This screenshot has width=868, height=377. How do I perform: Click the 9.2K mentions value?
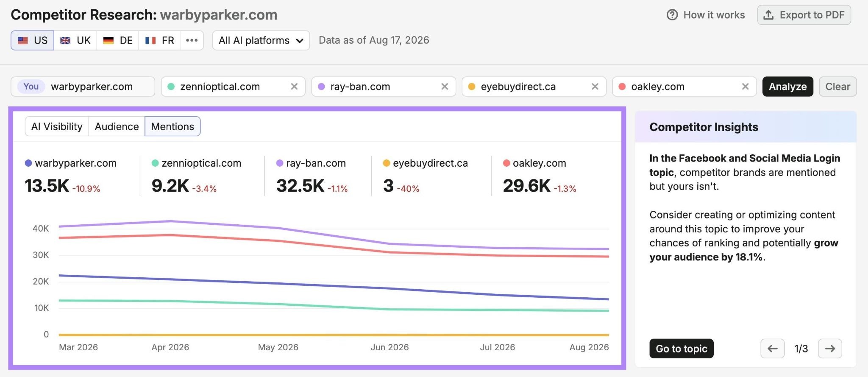(170, 186)
